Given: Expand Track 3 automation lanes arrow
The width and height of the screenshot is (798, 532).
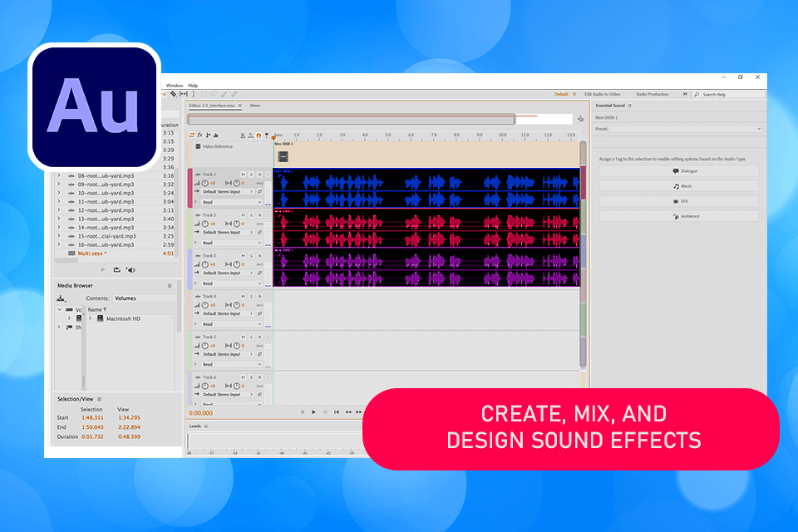Looking at the screenshot, I should coord(195,283).
